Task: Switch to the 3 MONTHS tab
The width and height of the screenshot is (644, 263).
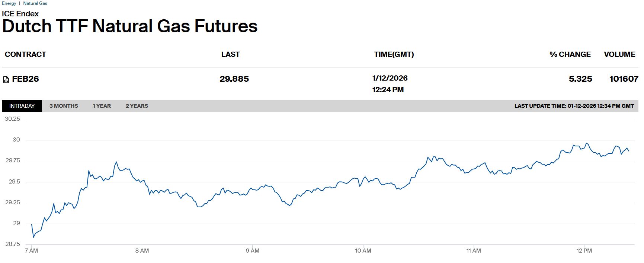Action: point(64,106)
